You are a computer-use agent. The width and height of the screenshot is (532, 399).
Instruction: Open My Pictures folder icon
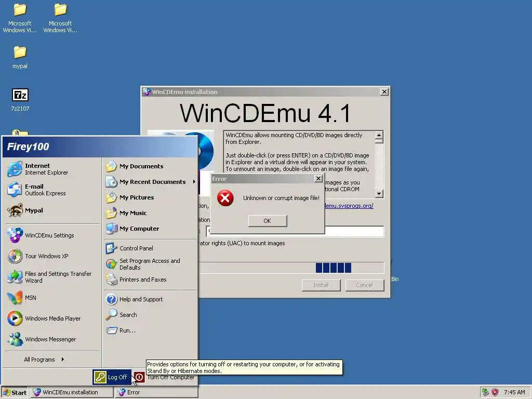(x=111, y=197)
